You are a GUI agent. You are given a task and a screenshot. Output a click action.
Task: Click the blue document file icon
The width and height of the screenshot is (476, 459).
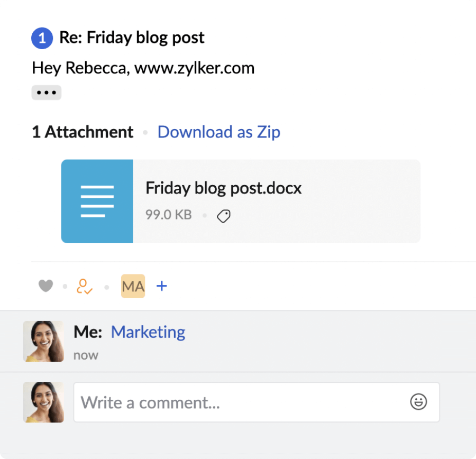click(x=97, y=201)
